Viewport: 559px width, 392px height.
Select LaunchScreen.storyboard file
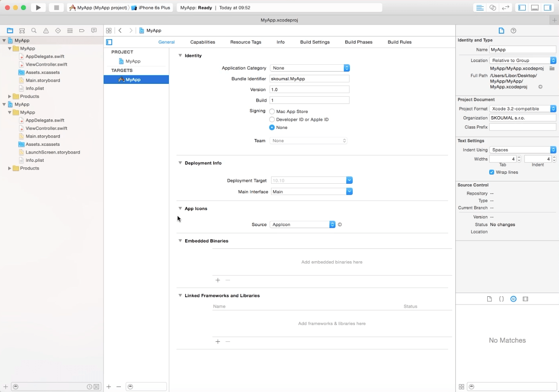tap(53, 152)
